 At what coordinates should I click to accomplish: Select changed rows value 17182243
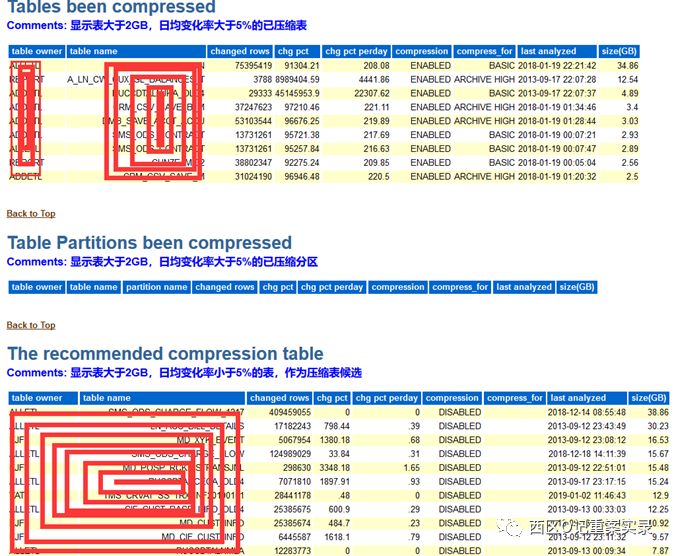click(x=292, y=426)
